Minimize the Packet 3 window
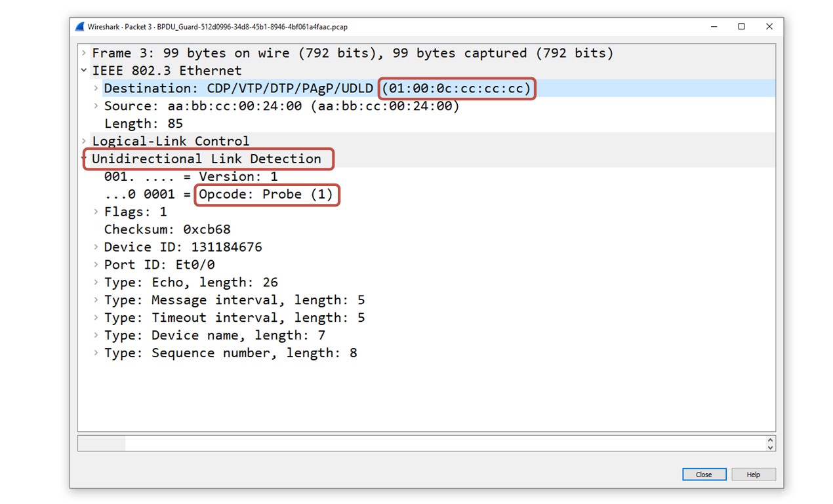 [x=714, y=27]
